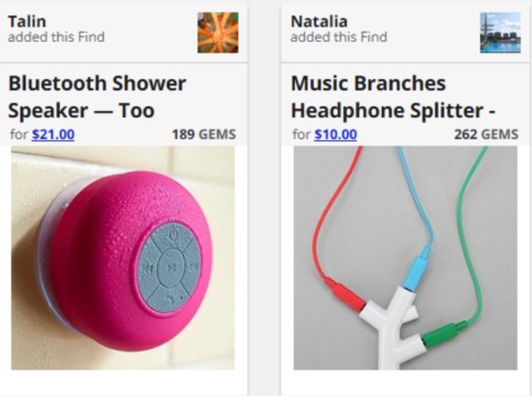The image size is (532, 396).
Task: Click "added this Find" under Natalia
Action: [338, 37]
